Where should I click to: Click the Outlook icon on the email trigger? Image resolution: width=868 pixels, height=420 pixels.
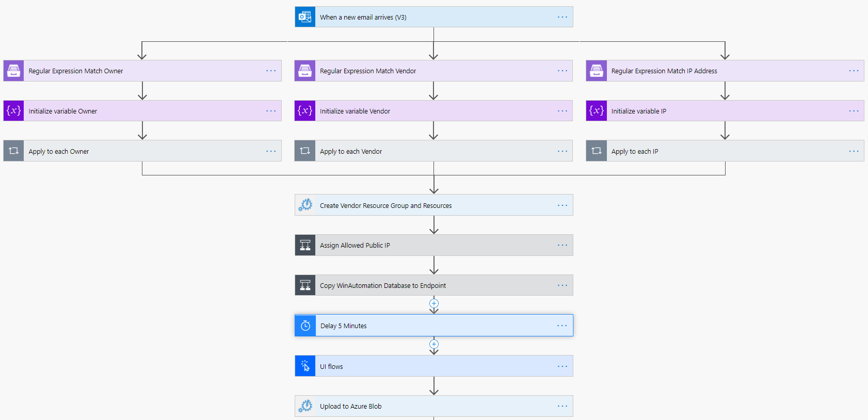click(305, 17)
